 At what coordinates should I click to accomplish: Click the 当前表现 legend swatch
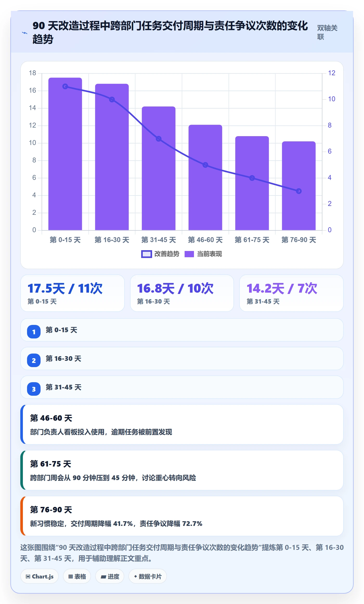pos(189,254)
